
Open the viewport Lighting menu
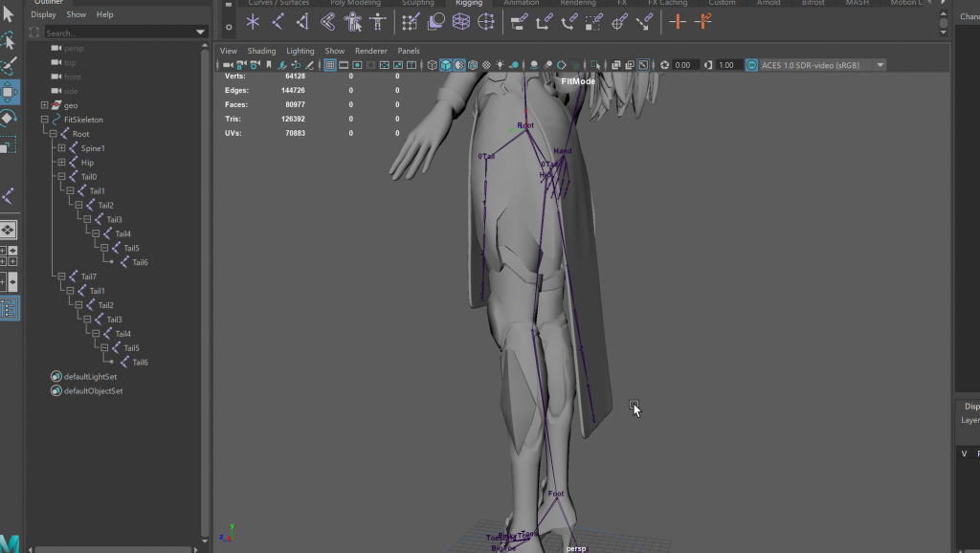tap(300, 51)
